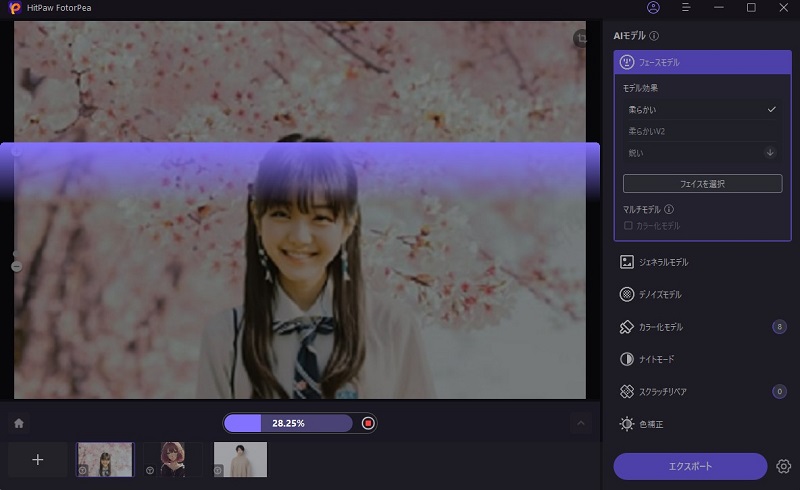Select ナイトモード in the model list

[703, 359]
